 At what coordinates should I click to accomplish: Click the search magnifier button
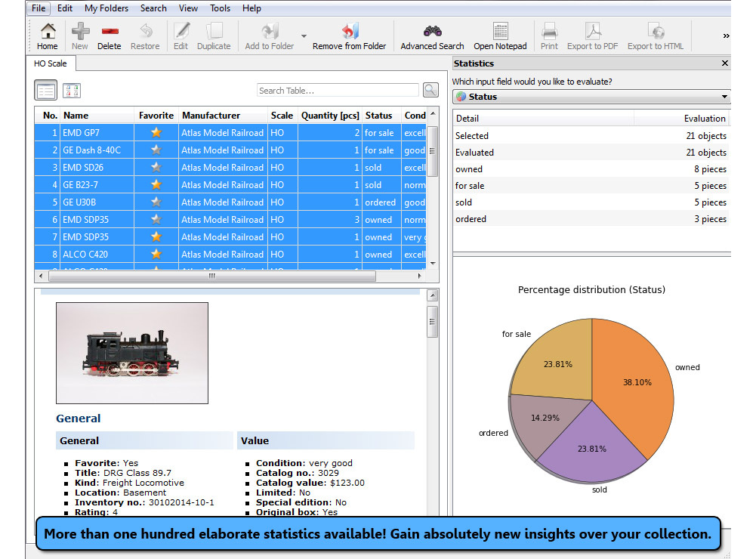tap(430, 91)
